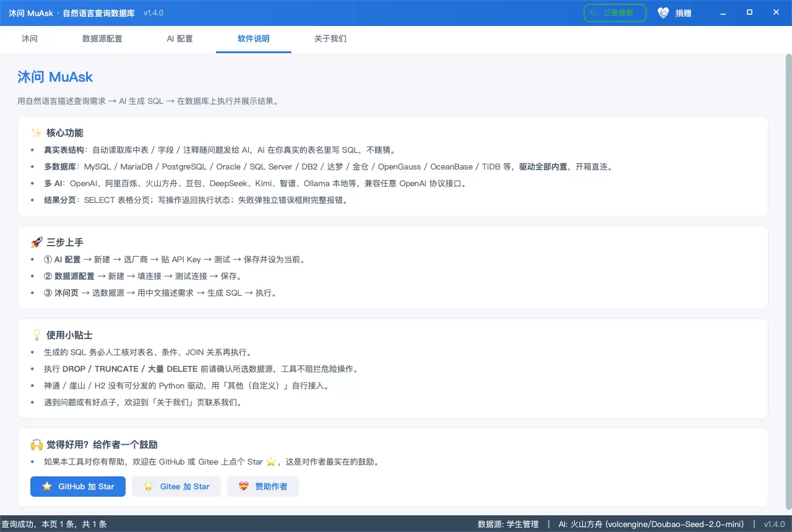The image size is (792, 532).
Task: Click the 多数据库 bullet line
Action: [x=328, y=167]
